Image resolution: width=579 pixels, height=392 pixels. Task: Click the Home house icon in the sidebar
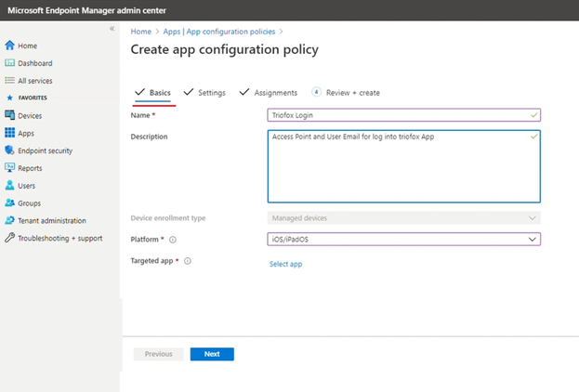click(10, 46)
